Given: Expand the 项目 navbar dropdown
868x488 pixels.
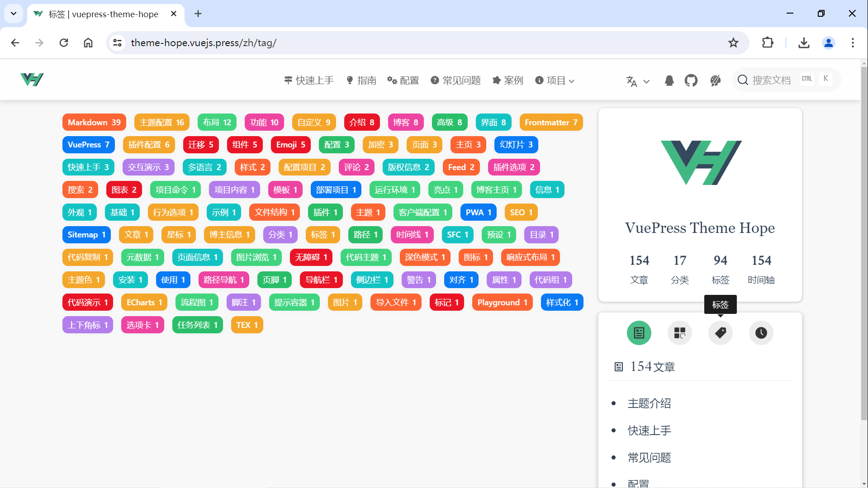Looking at the screenshot, I should click(x=555, y=81).
